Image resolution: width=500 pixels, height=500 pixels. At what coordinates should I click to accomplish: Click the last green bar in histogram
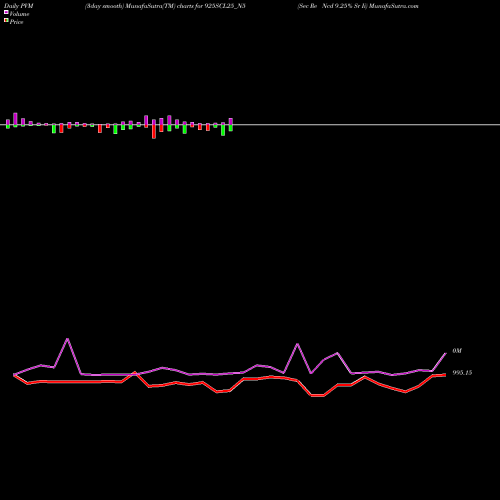[231, 128]
